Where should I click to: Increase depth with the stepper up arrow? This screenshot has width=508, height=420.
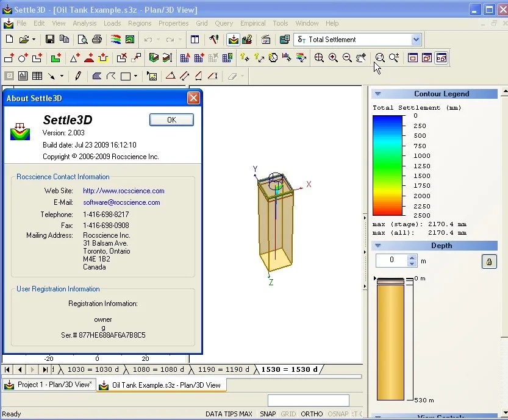[412, 257]
